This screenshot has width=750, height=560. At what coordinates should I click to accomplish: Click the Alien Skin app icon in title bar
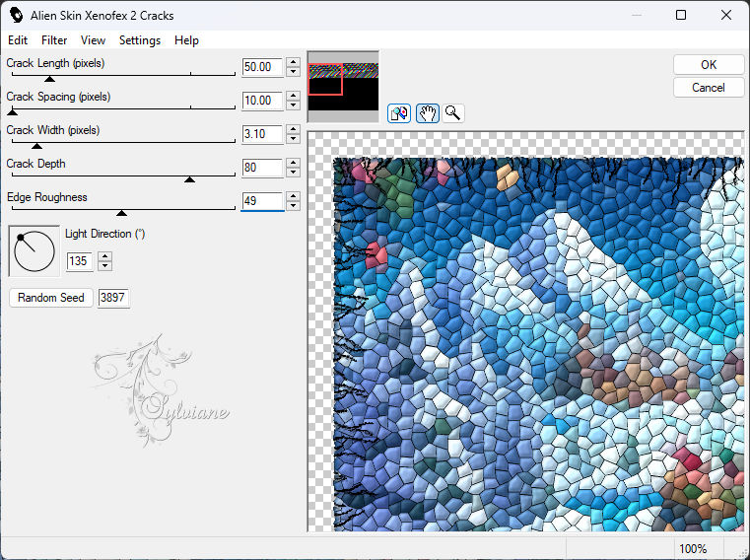(17, 15)
